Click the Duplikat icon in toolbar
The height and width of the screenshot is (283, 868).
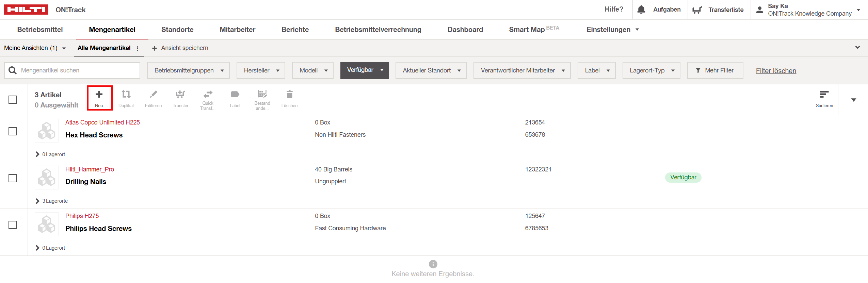click(x=126, y=95)
